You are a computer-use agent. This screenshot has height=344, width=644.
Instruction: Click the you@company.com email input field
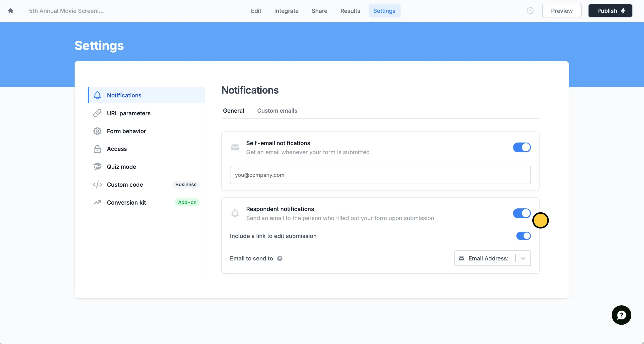(380, 175)
